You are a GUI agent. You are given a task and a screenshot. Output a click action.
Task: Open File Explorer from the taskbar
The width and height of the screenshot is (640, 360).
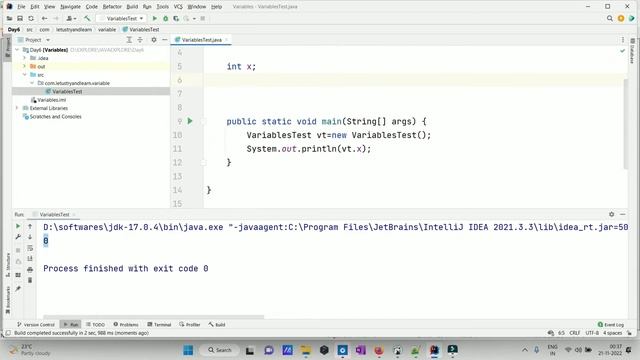[305, 350]
